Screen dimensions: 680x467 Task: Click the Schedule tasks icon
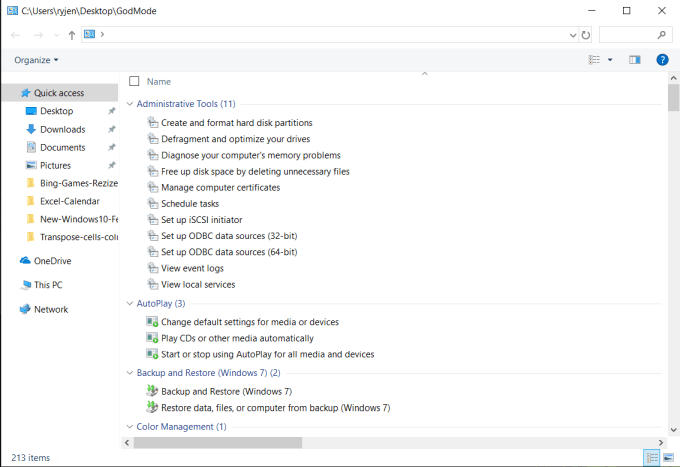point(152,203)
